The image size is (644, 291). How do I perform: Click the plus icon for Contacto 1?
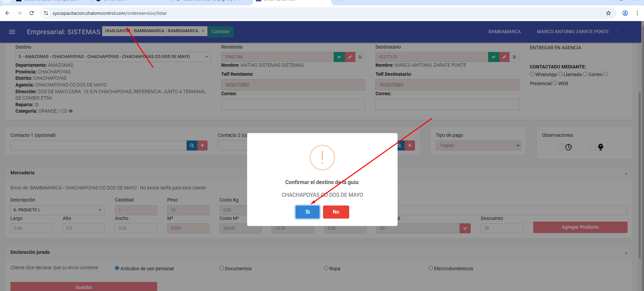coord(202,145)
